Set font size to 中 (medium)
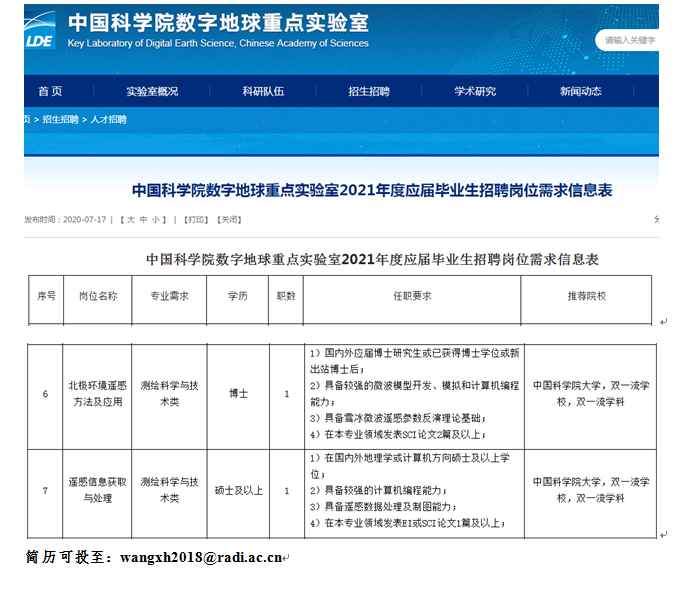The image size is (683, 595). pyautogui.click(x=143, y=220)
